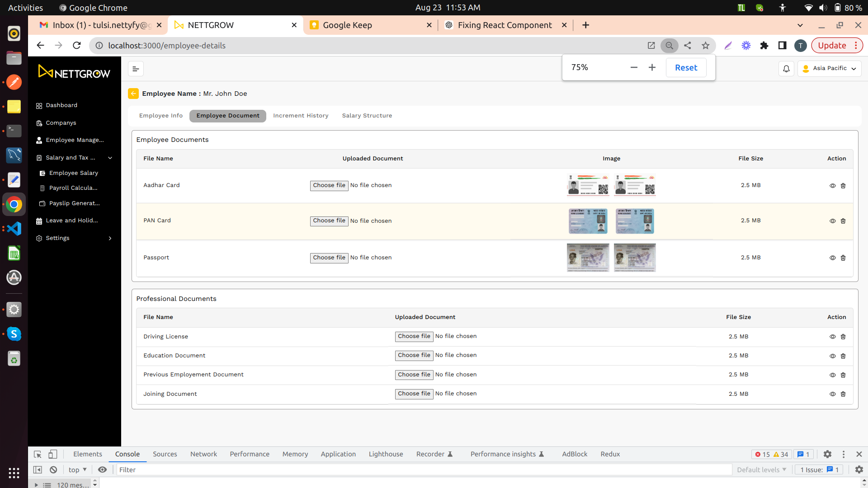The height and width of the screenshot is (488, 868).
Task: Click the DevTools inspect element icon
Action: coord(38,454)
